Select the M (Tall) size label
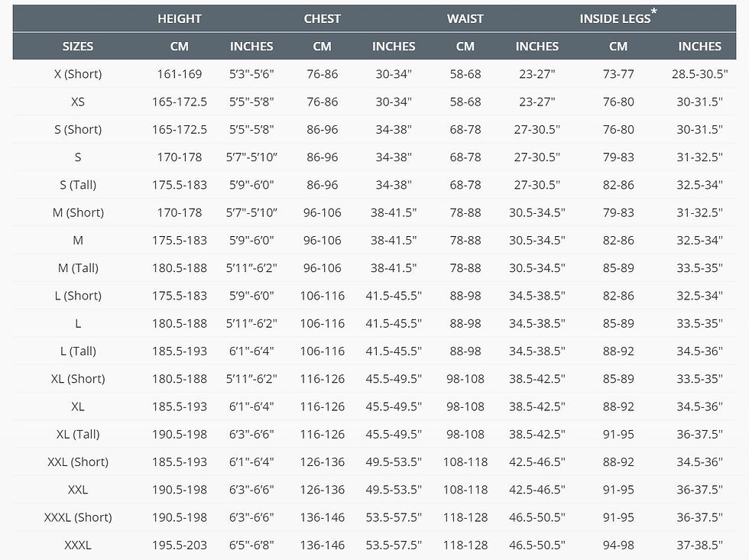This screenshot has height=560, width=749. (x=78, y=268)
